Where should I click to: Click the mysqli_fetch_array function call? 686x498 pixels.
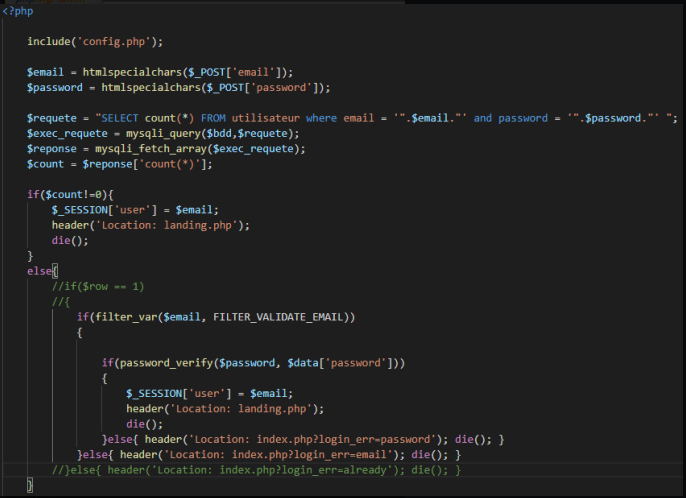[150, 149]
